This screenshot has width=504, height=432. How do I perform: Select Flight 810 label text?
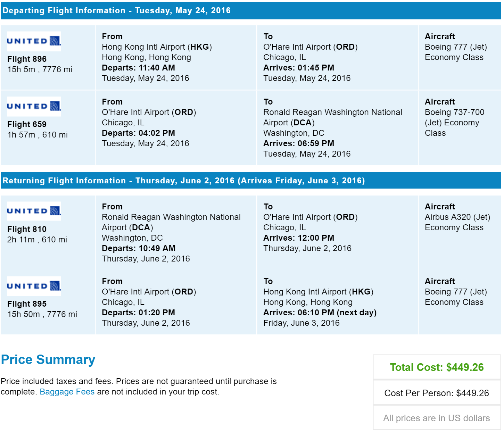[x=27, y=229]
